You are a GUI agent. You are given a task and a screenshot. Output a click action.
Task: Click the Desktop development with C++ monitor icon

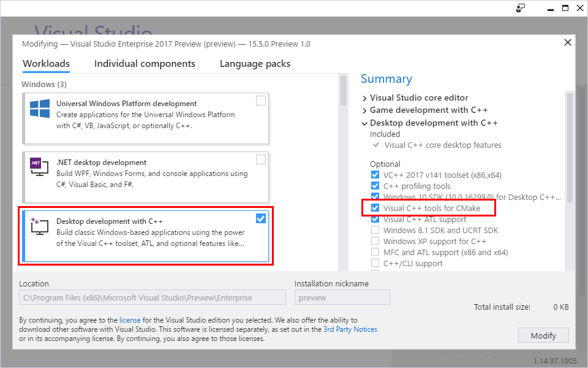point(40,226)
